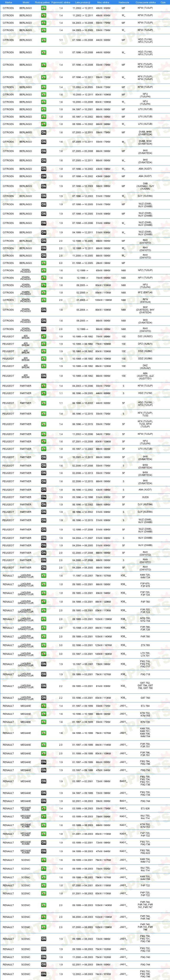This screenshot has width=170, height=980.
Task: Click ON icon in Berlingo 28kW / 38KM row
Action: pos(44,263)
